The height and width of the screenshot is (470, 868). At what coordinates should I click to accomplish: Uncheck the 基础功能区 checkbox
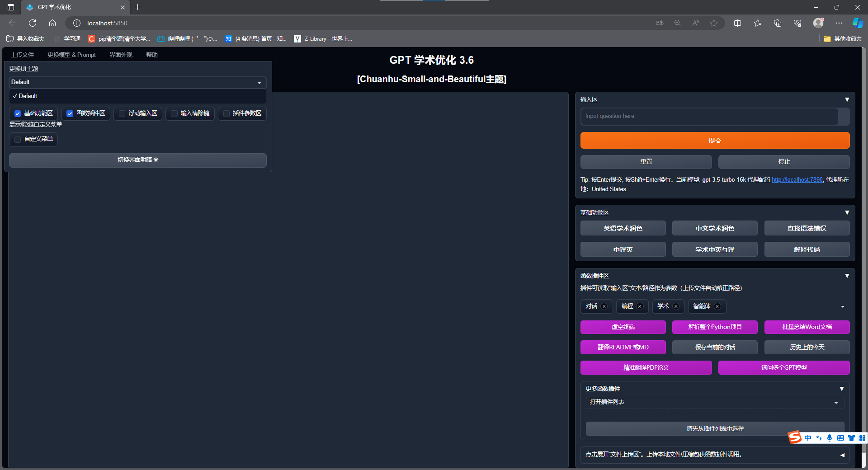[x=18, y=113]
